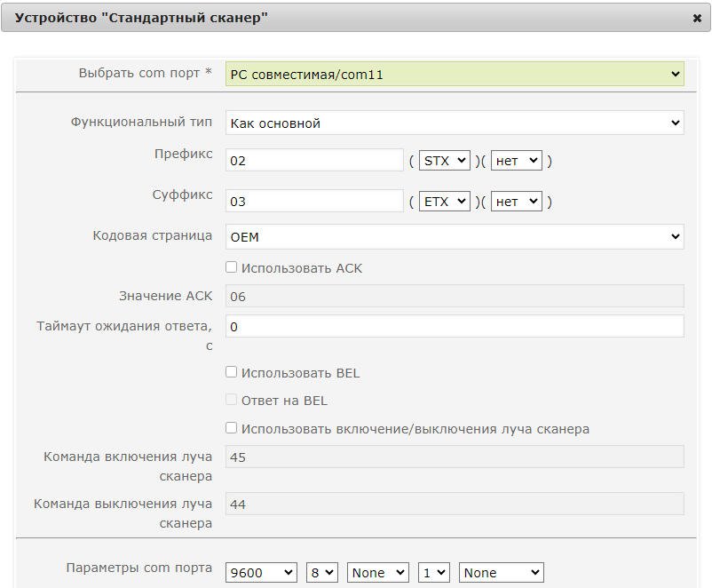Open the second prefix dropdown showing нет
This screenshot has height=588, width=712.
[x=517, y=161]
